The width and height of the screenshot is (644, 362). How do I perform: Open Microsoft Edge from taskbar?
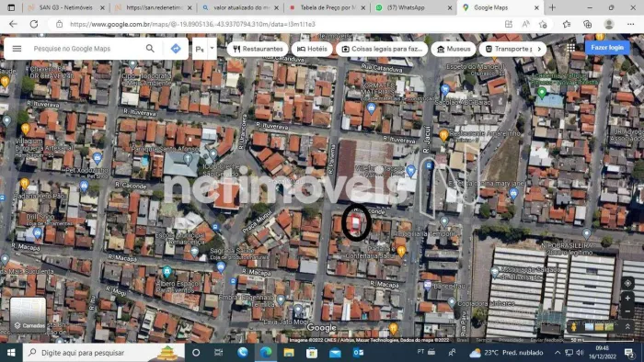pos(266,353)
